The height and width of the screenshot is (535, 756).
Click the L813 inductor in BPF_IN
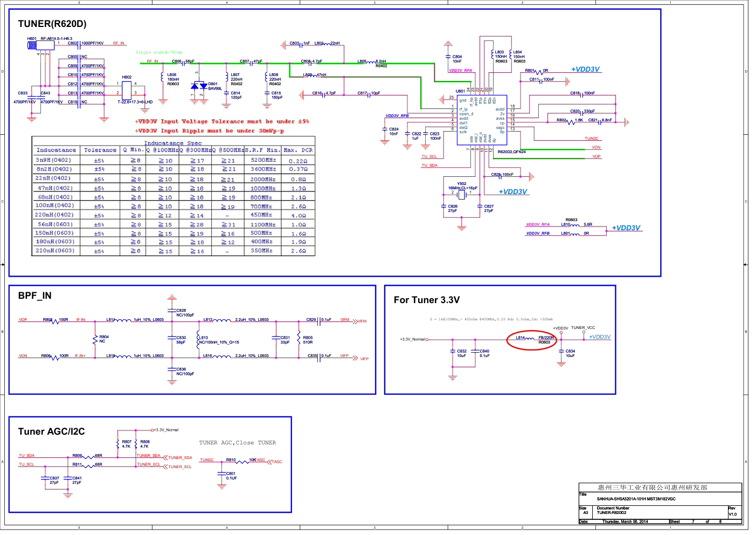click(198, 339)
